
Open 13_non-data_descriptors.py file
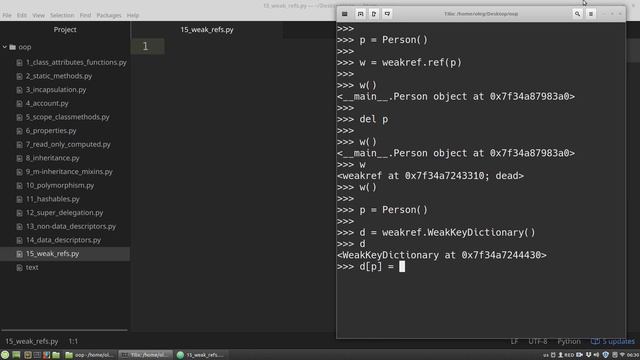71,226
